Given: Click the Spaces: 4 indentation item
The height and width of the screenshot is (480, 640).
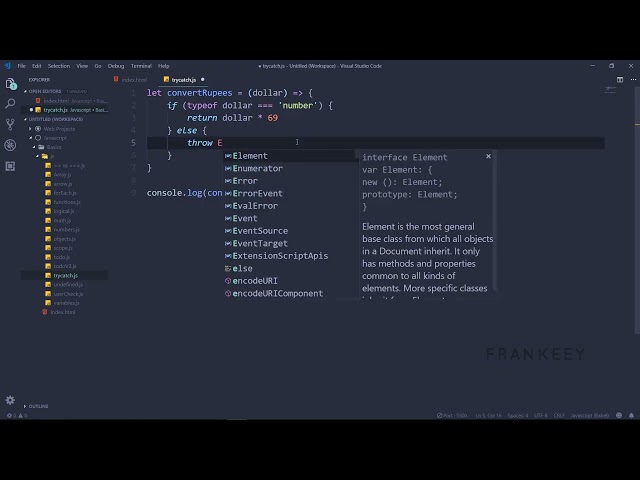Looking at the screenshot, I should click(518, 416).
